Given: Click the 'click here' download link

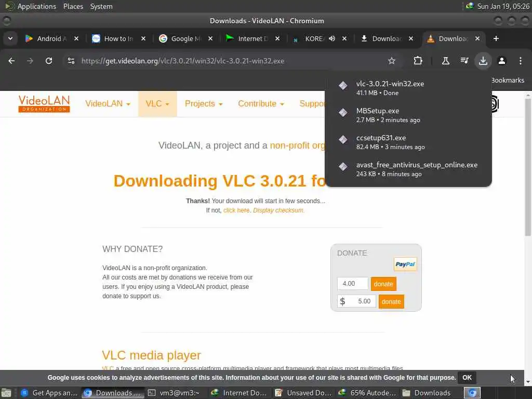Looking at the screenshot, I should coord(236,210).
